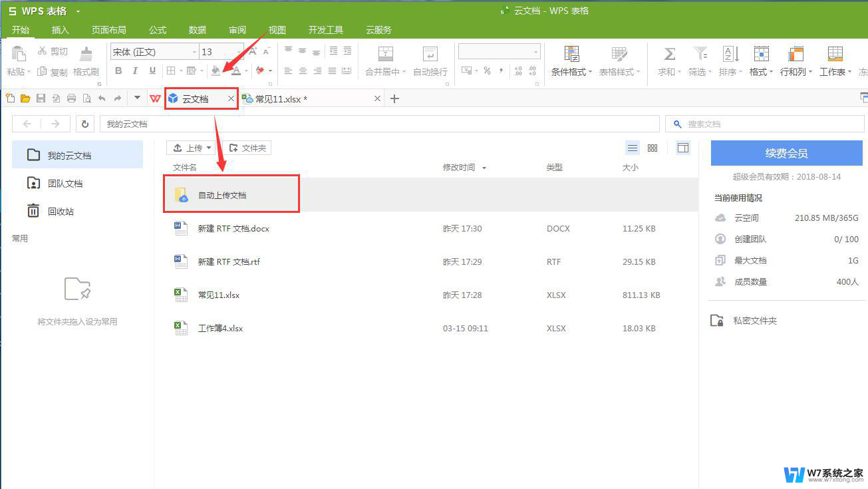Open the 私密文件夹 private folder

tap(744, 321)
